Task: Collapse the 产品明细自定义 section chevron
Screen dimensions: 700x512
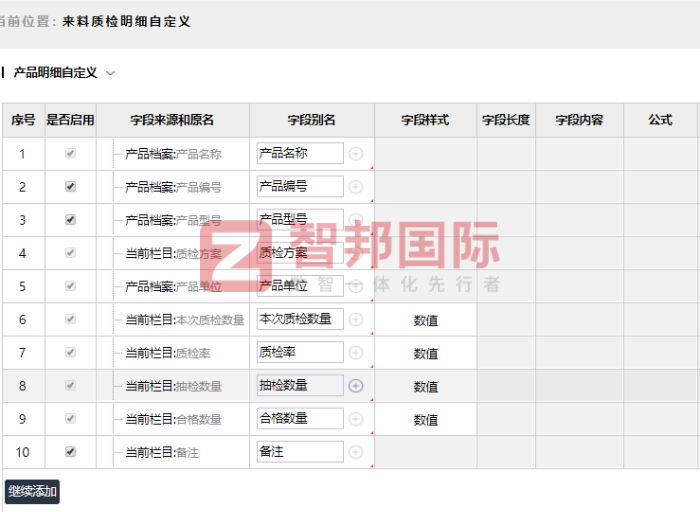Action: tap(110, 73)
